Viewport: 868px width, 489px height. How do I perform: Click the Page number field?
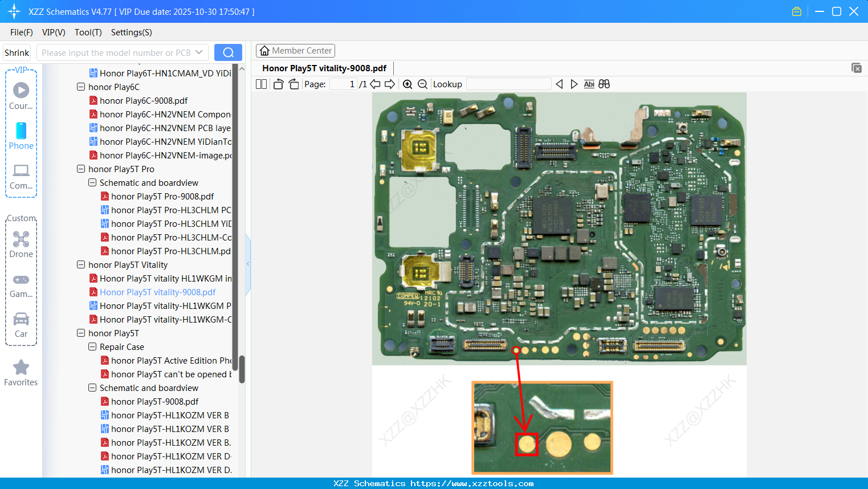pyautogui.click(x=343, y=84)
